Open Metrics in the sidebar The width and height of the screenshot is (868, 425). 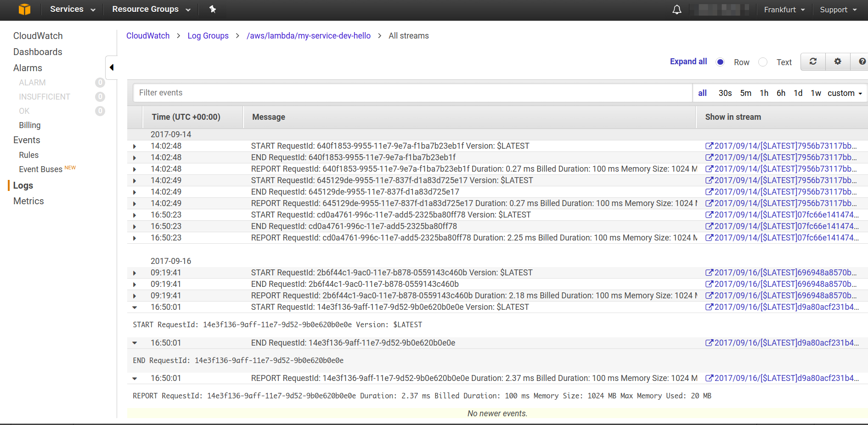point(28,201)
